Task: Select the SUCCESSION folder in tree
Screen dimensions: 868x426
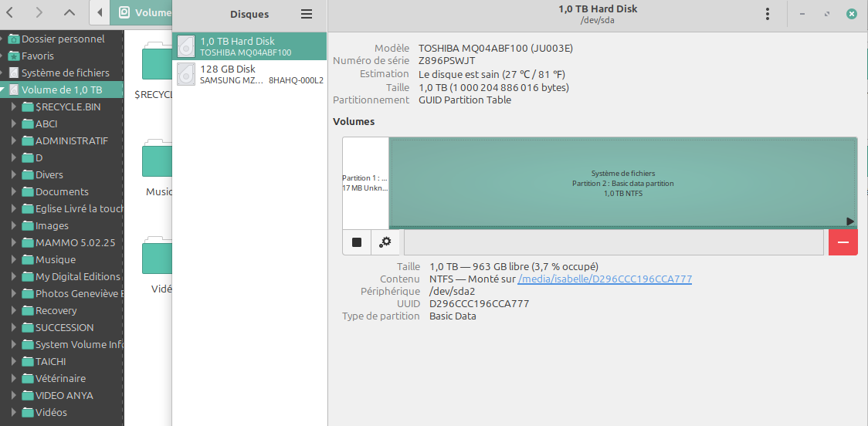Action: click(64, 327)
